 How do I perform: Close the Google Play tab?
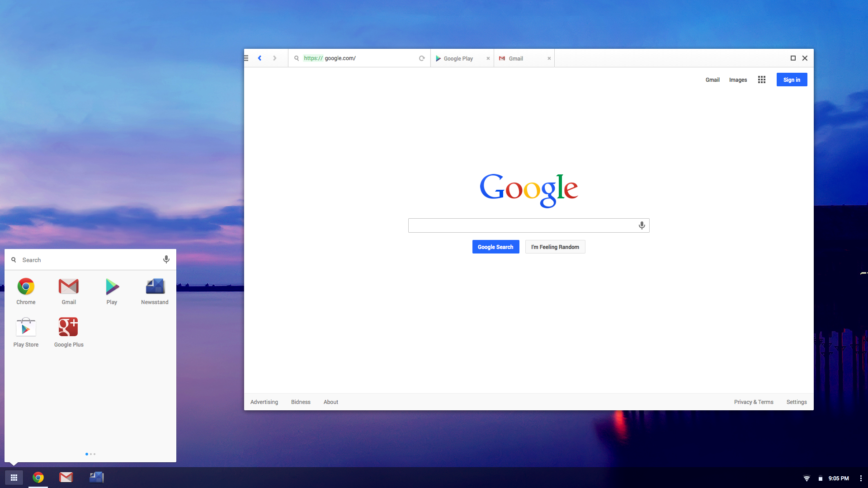click(x=488, y=58)
